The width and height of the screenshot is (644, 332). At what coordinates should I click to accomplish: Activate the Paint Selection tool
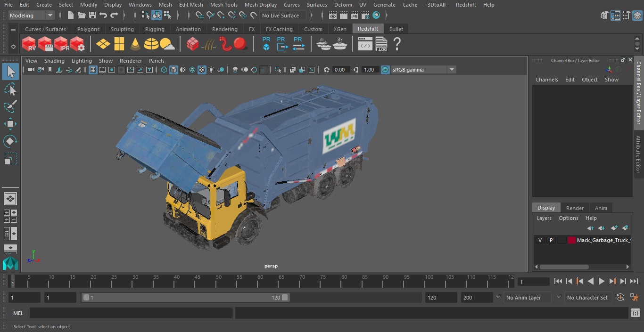tap(10, 106)
